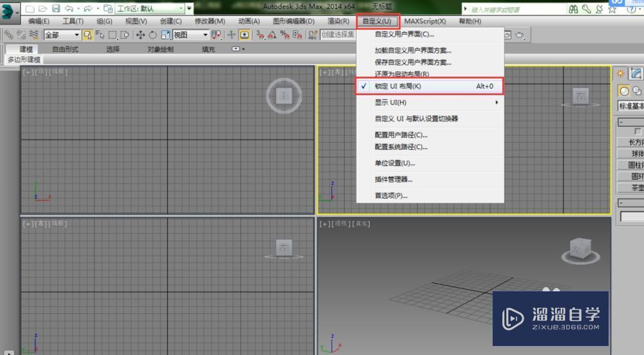Image resolution: width=644 pixels, height=355 pixels.
Task: Expand the 显示 UI(H) submenu
Action: click(429, 102)
